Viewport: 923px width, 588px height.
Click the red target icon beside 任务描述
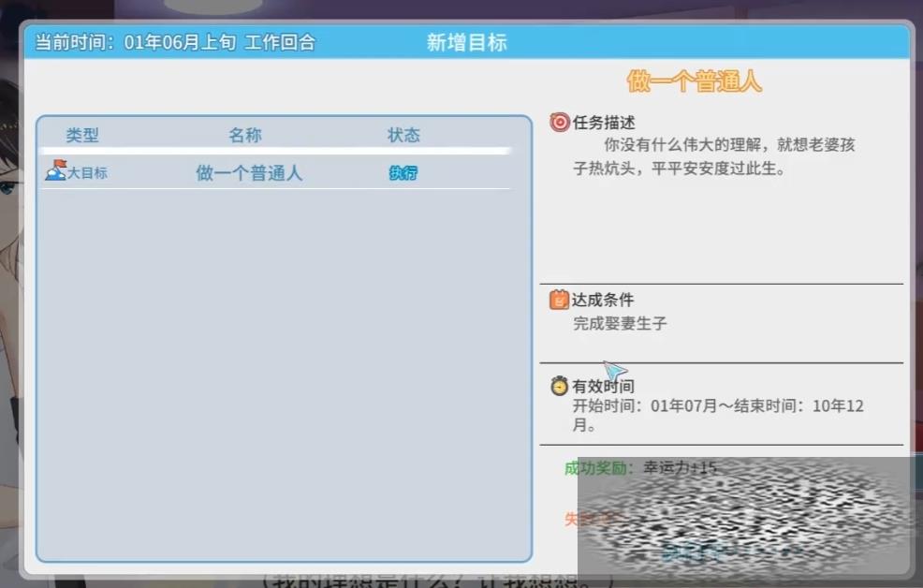[559, 122]
